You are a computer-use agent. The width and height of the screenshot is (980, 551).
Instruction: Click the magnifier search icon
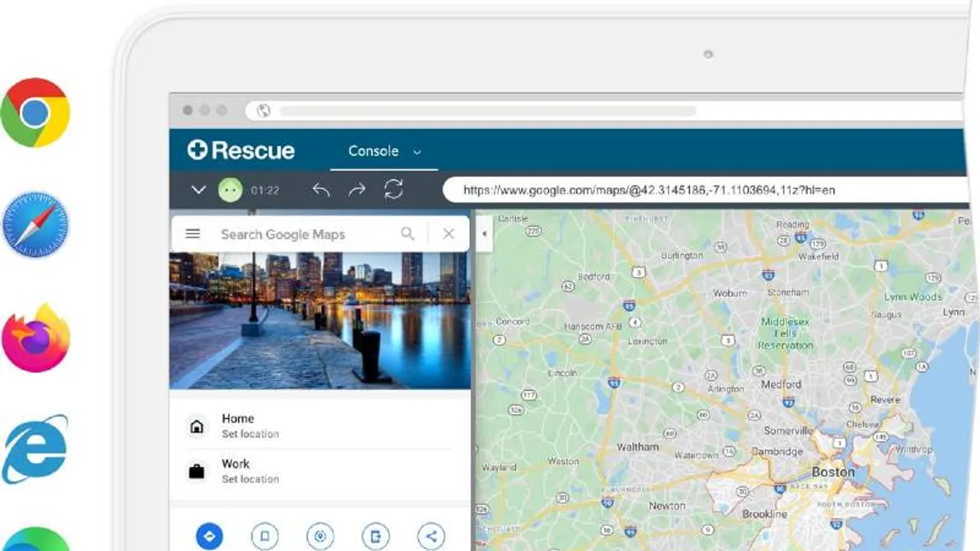pyautogui.click(x=407, y=234)
